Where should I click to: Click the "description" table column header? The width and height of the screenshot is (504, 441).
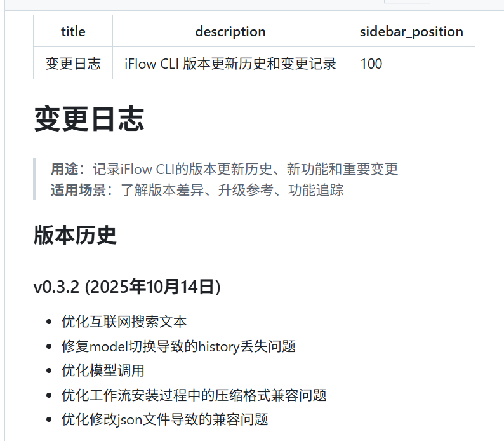point(230,31)
